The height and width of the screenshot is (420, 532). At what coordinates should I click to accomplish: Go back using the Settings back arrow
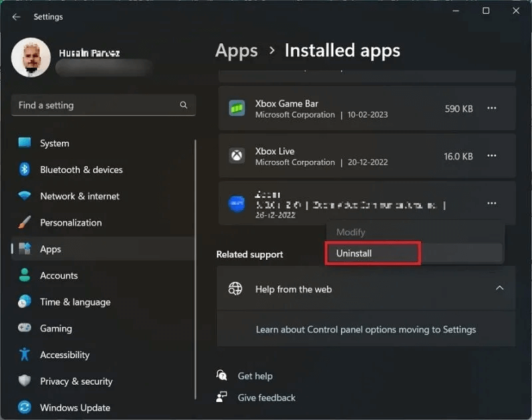click(x=16, y=17)
